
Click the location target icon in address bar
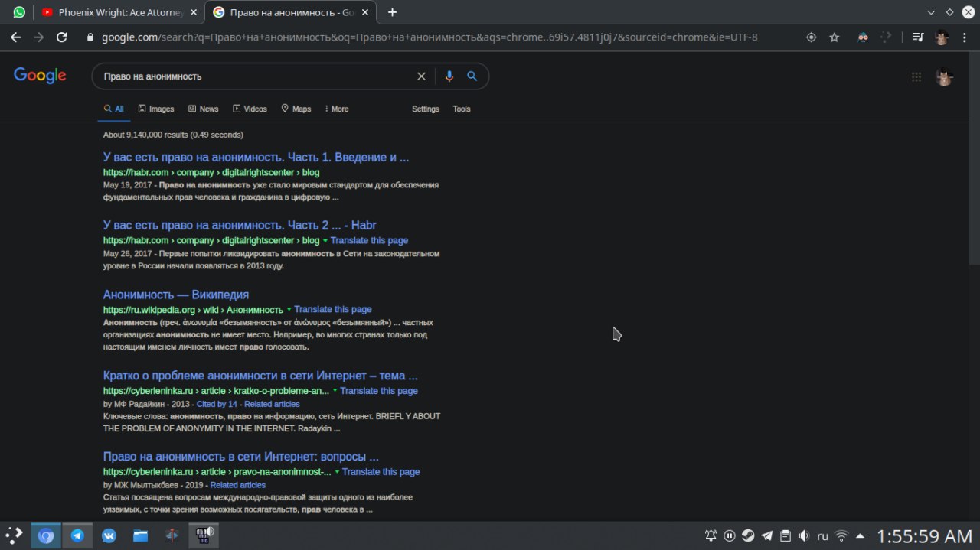[812, 37]
